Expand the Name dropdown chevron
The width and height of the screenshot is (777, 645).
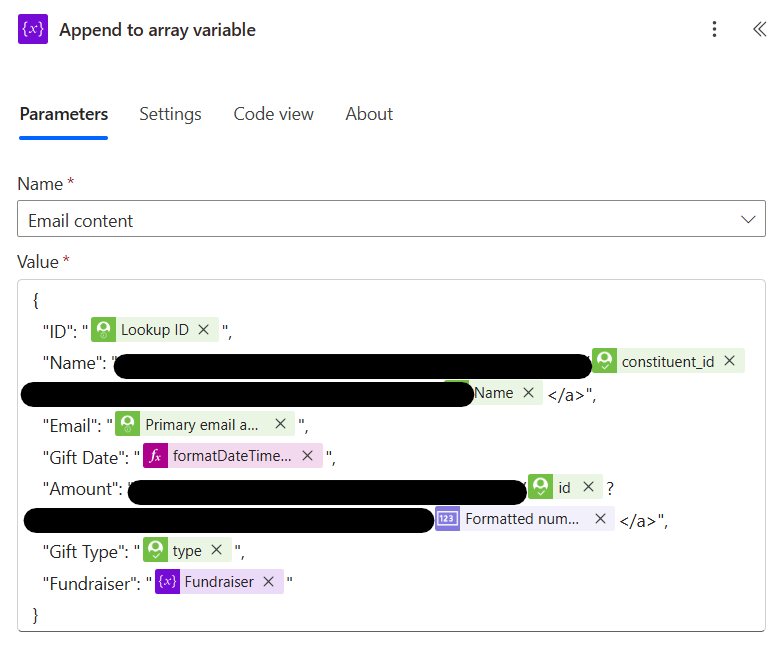pos(748,219)
